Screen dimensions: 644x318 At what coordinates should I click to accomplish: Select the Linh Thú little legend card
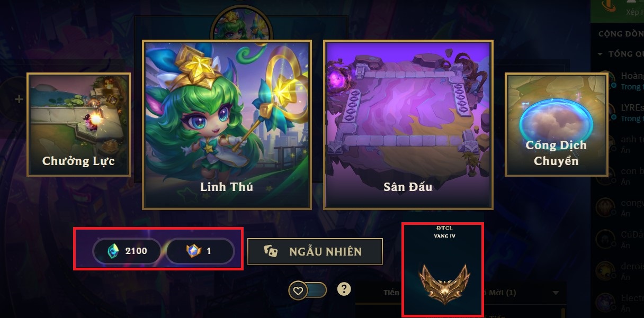pos(227,124)
